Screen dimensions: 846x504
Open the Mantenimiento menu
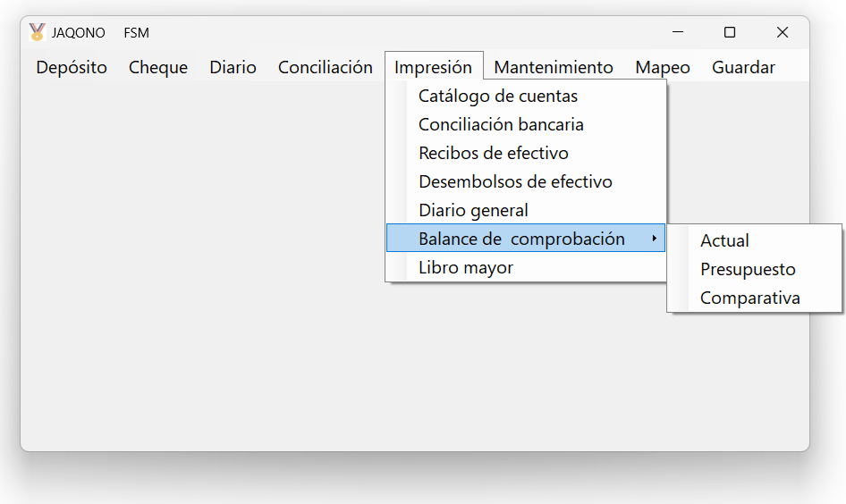[554, 67]
